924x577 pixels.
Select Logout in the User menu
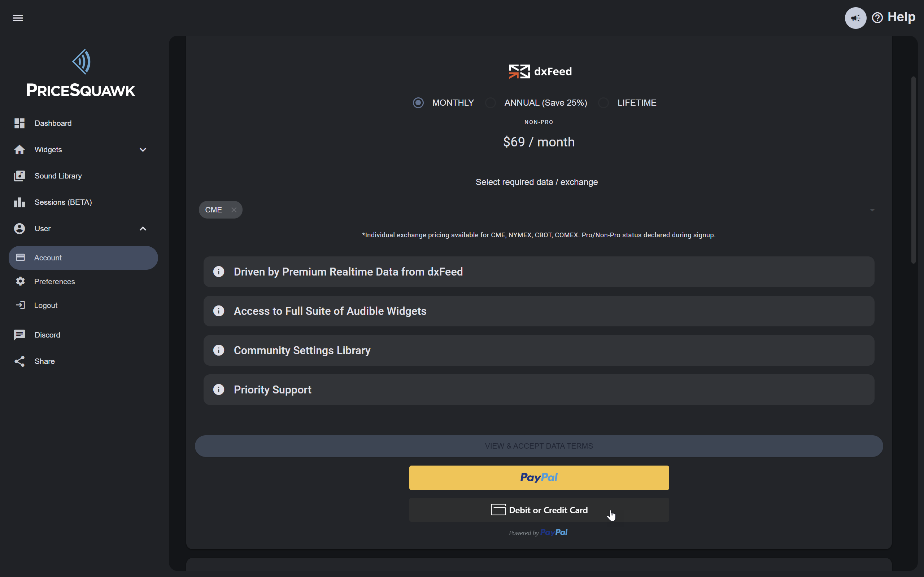coord(45,305)
